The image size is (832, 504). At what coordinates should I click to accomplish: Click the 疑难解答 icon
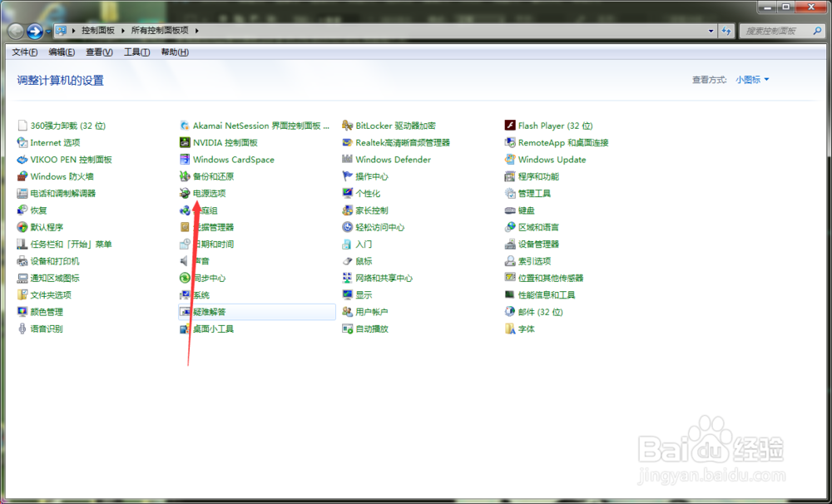(185, 312)
